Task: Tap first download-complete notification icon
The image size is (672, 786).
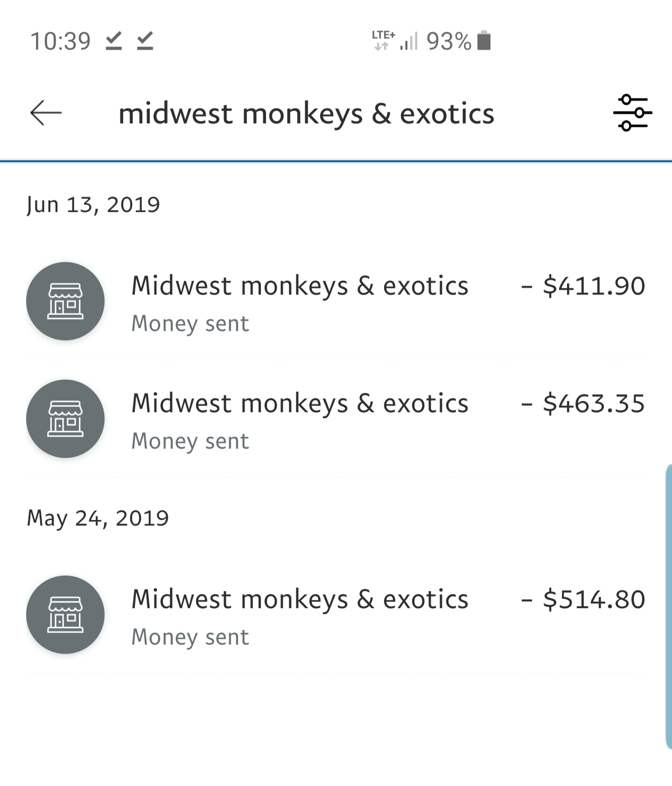Action: 113,41
